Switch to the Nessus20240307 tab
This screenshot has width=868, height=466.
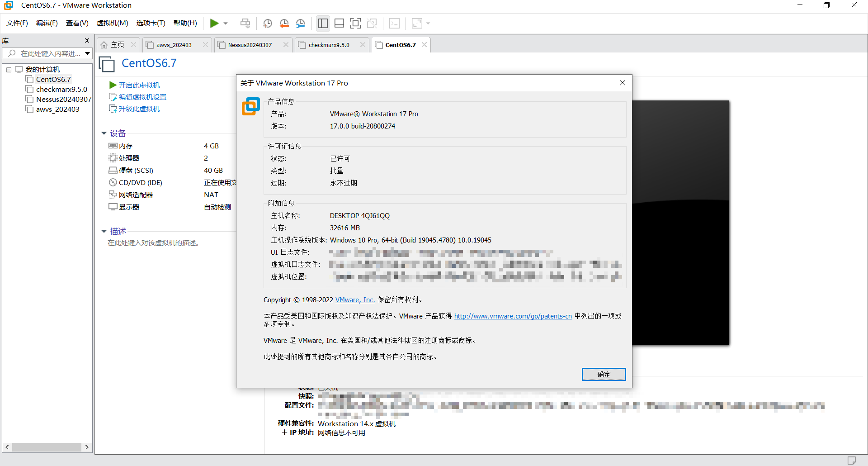tap(250, 45)
